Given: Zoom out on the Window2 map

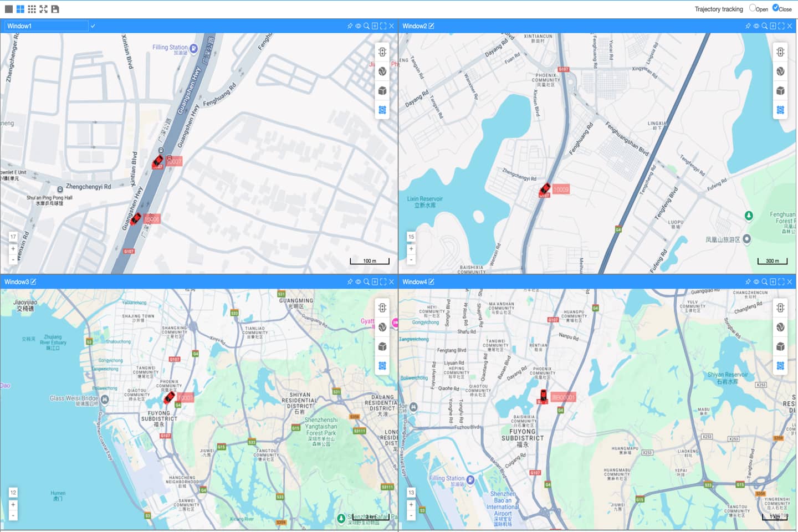Looking at the screenshot, I should tap(411, 259).
